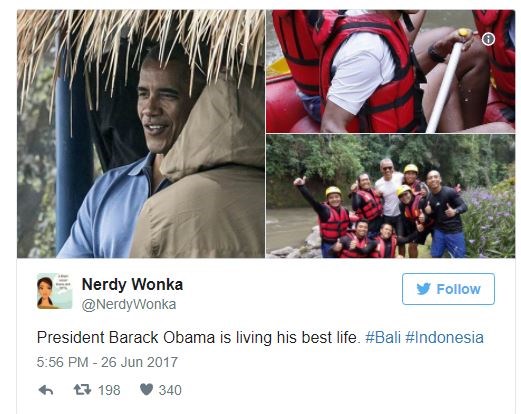Like the tweet with heart icon
The height and width of the screenshot is (414, 521).
(146, 389)
